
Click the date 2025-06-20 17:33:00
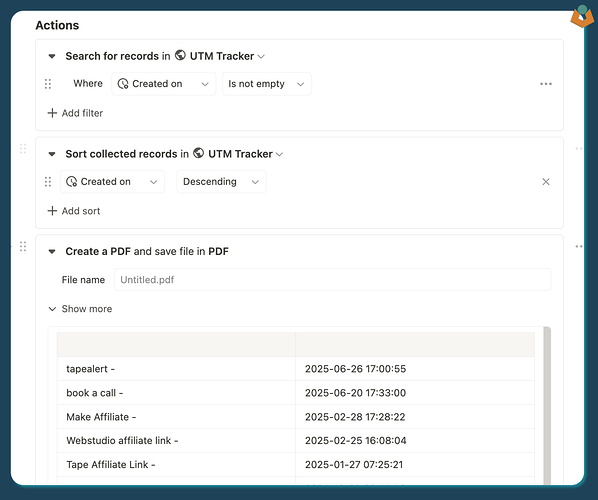pos(355,393)
